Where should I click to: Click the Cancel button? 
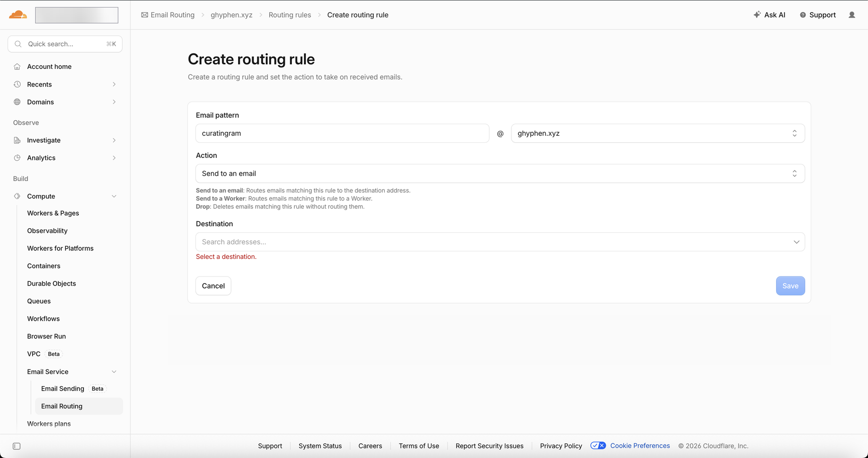point(213,286)
